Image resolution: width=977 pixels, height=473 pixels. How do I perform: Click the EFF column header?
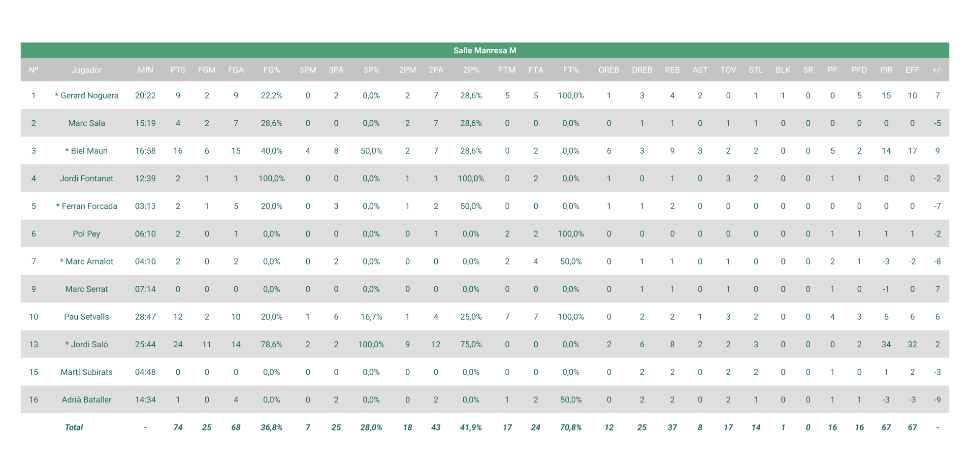click(x=912, y=70)
